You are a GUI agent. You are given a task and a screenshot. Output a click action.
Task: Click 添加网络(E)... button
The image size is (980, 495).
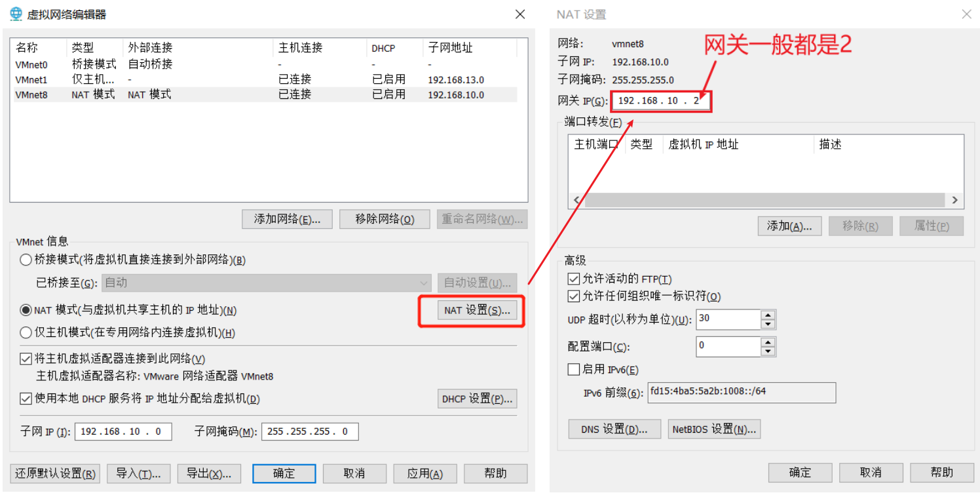point(287,219)
